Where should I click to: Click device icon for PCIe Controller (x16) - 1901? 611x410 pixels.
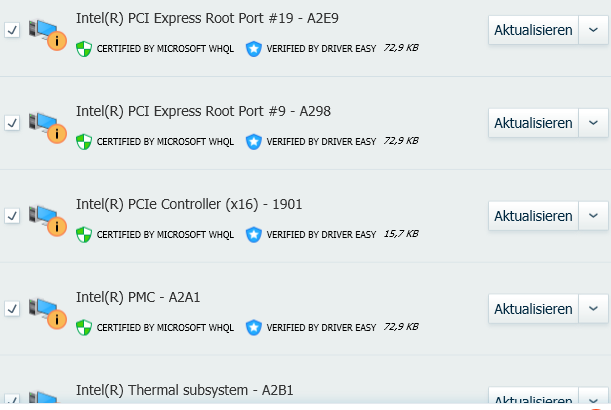[x=46, y=219]
